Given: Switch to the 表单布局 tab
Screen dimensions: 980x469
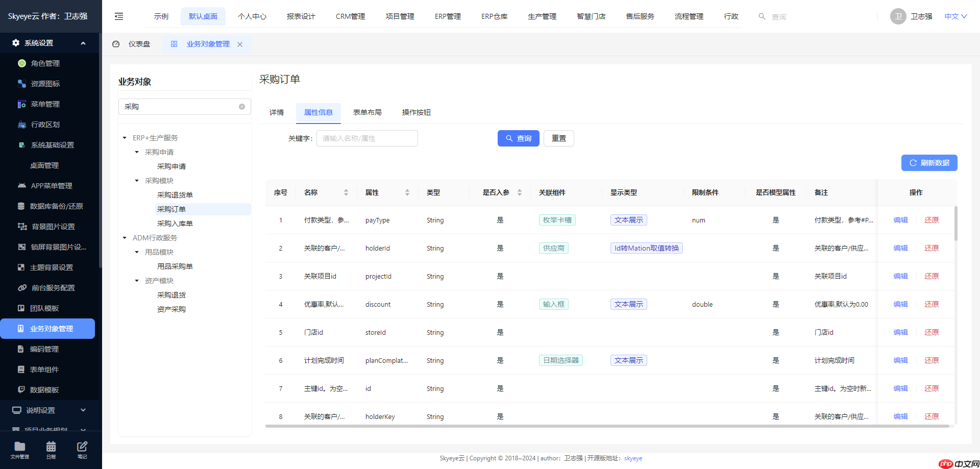Looking at the screenshot, I should [x=367, y=112].
